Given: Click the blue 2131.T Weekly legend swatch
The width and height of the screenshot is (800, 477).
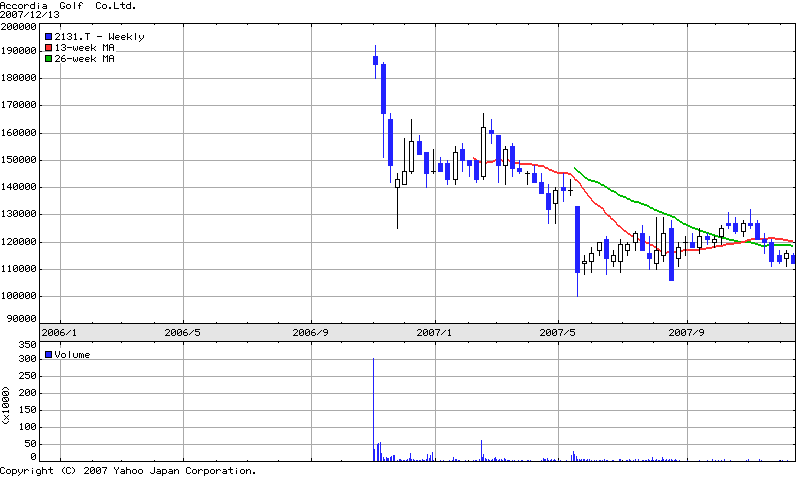Looking at the screenshot, I should (48, 37).
